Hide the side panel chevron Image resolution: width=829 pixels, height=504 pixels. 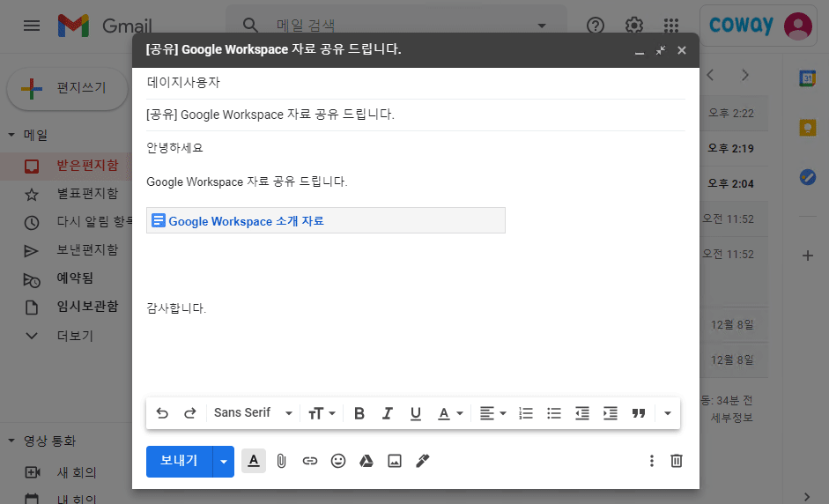click(807, 497)
